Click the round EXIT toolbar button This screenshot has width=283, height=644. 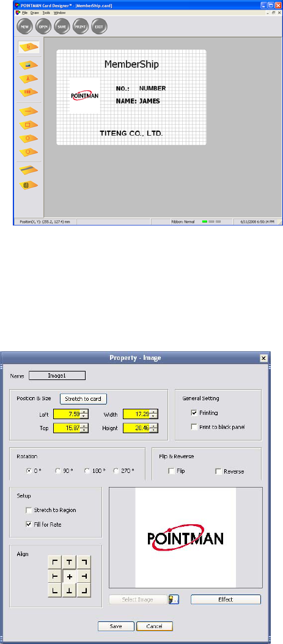pyautogui.click(x=100, y=26)
